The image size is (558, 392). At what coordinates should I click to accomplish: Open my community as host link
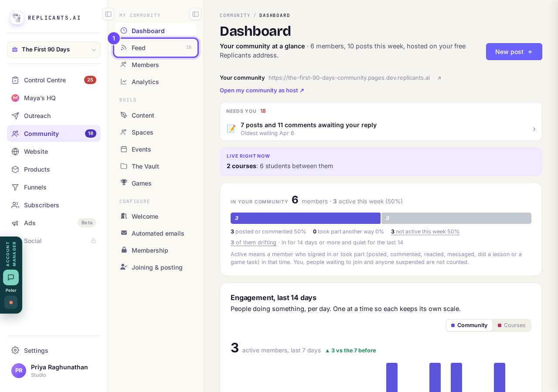pos(262,91)
